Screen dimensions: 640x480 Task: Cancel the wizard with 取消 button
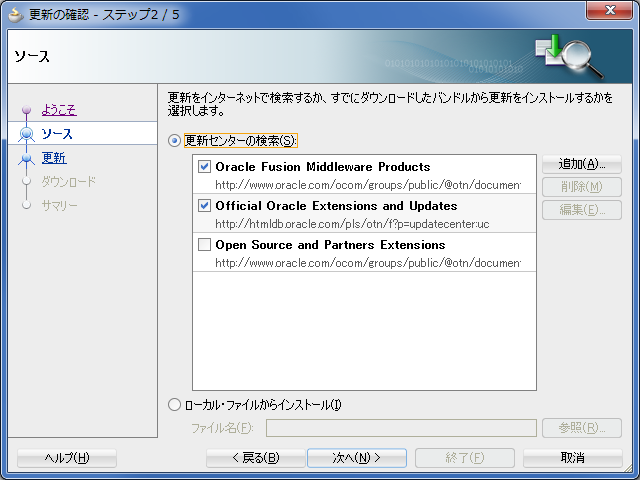click(573, 458)
